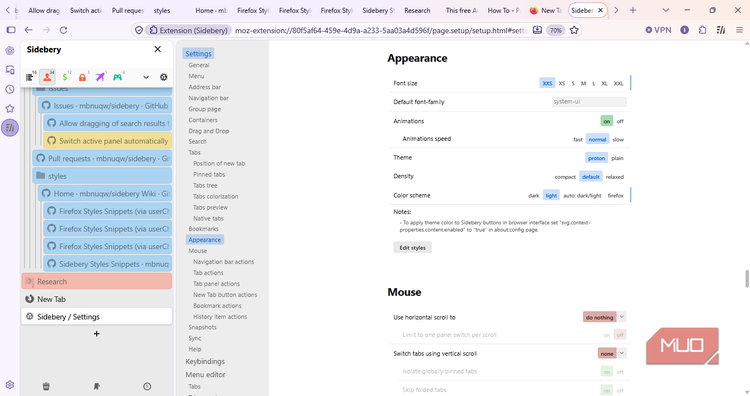Open the extensions puzzle icon

pos(702,30)
